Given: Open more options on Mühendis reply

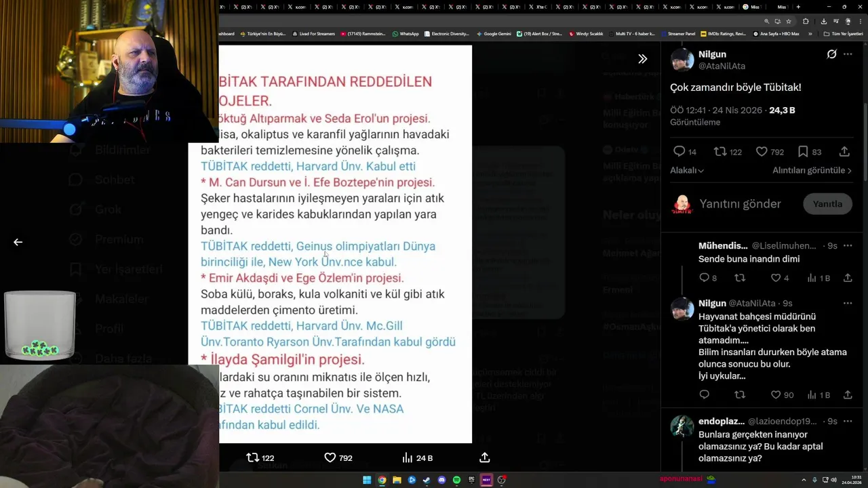Looking at the screenshot, I should coord(848,246).
